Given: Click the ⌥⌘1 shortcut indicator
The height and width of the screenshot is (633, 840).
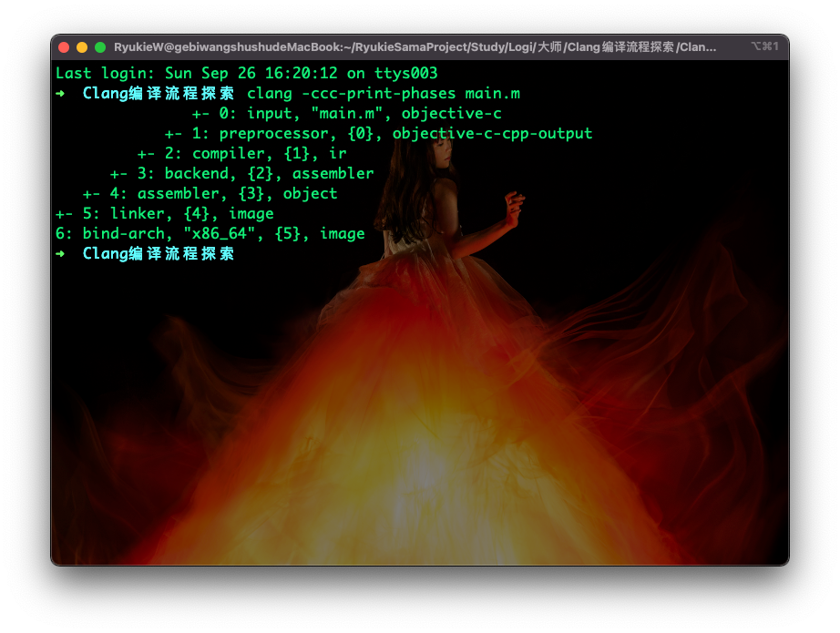Looking at the screenshot, I should (764, 46).
